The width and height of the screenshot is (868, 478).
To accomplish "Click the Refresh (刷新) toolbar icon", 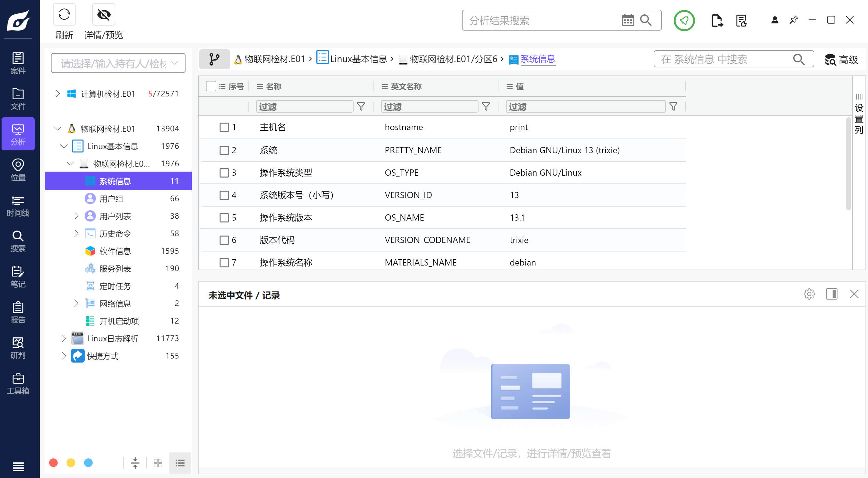I will (x=64, y=15).
